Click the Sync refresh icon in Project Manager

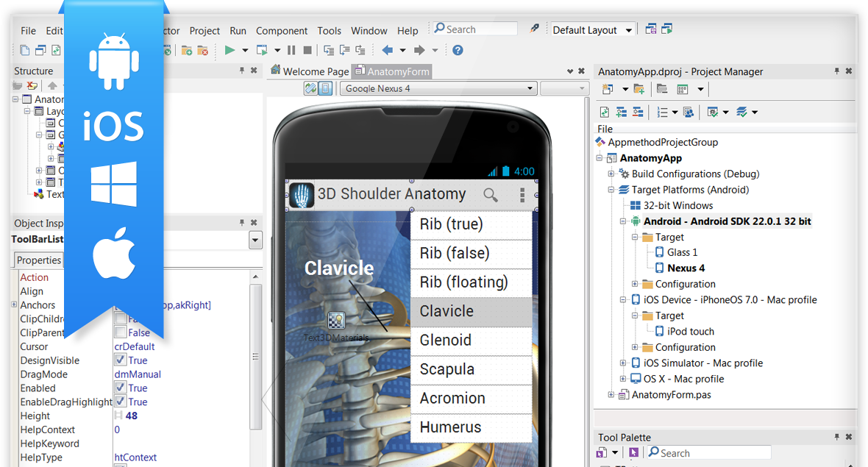605,113
